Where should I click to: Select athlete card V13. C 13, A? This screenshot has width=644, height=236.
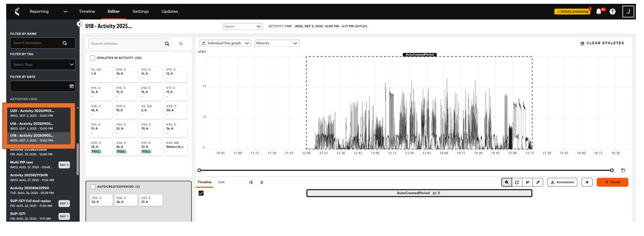177,74
